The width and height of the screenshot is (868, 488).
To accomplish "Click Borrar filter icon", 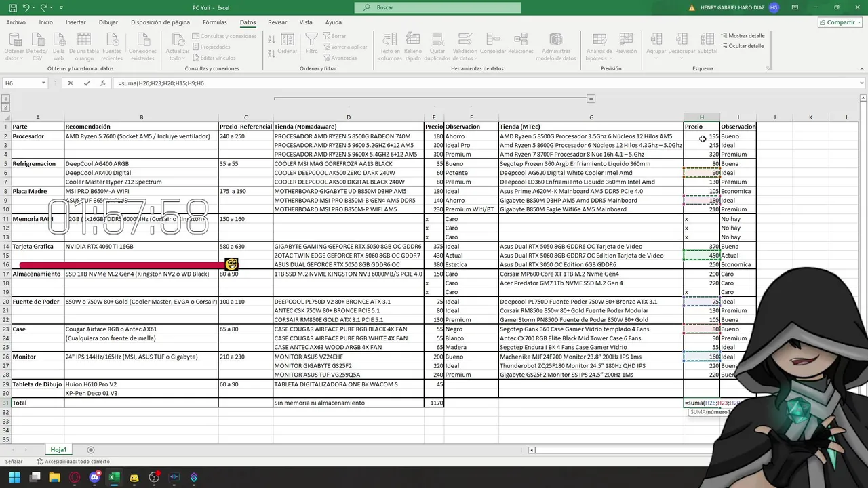I will point(334,36).
